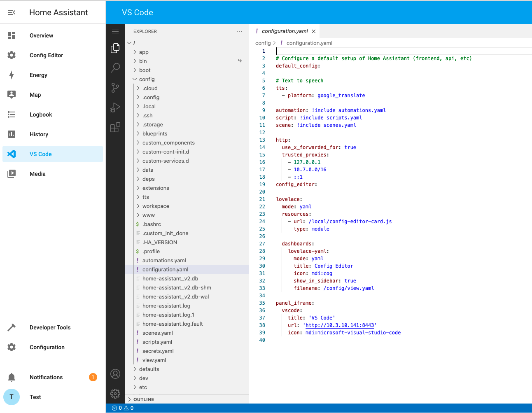Image resolution: width=532 pixels, height=413 pixels.
Task: Open Run and Debug view icon
Action: click(x=115, y=107)
